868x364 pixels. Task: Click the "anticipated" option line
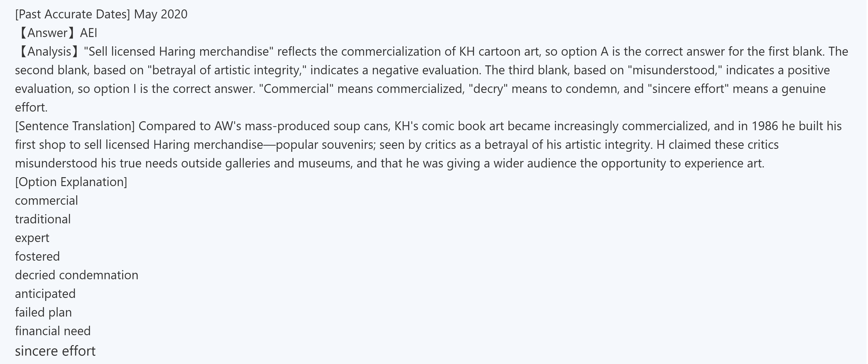point(45,294)
